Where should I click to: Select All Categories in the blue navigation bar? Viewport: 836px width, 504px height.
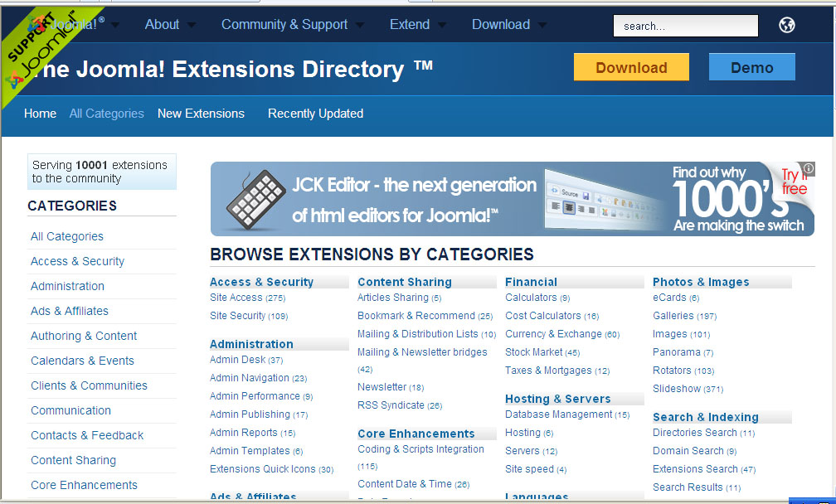[x=107, y=114]
